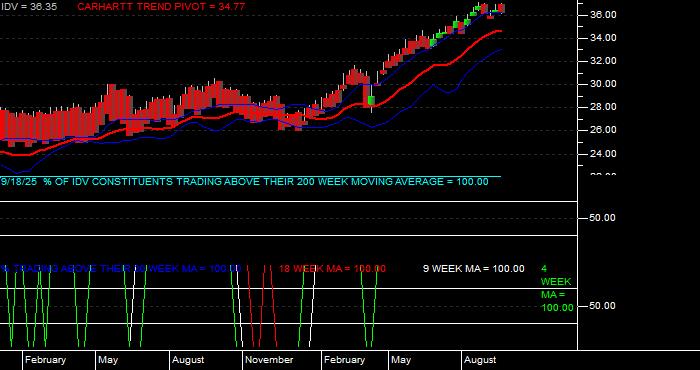This screenshot has height=370, width=700.
Task: Click the 18 WEEK MA = 100.00 label
Action: pos(333,269)
